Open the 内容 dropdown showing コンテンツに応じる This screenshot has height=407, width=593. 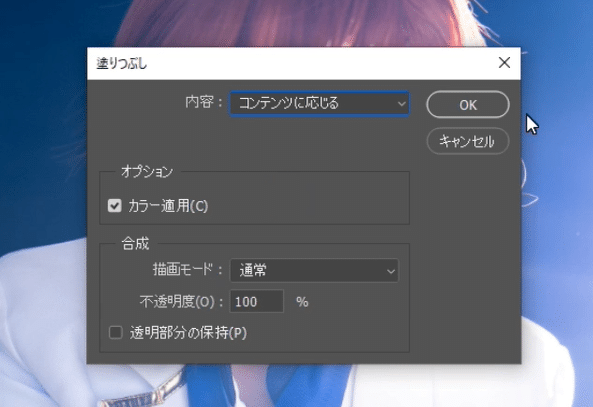[x=319, y=103]
